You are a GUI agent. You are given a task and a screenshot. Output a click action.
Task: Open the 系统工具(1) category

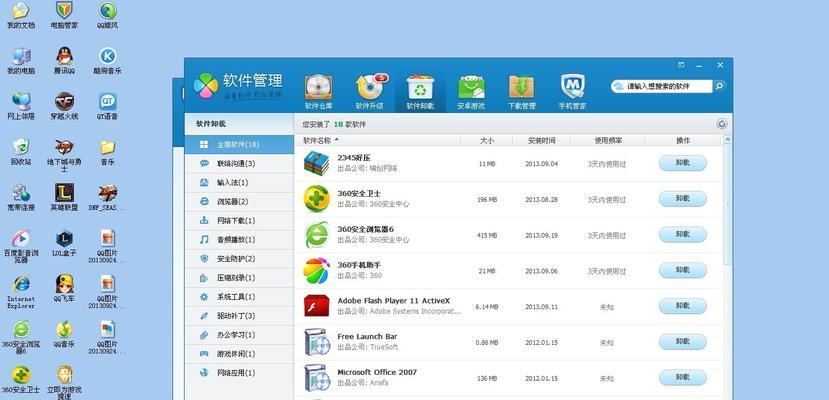239,296
